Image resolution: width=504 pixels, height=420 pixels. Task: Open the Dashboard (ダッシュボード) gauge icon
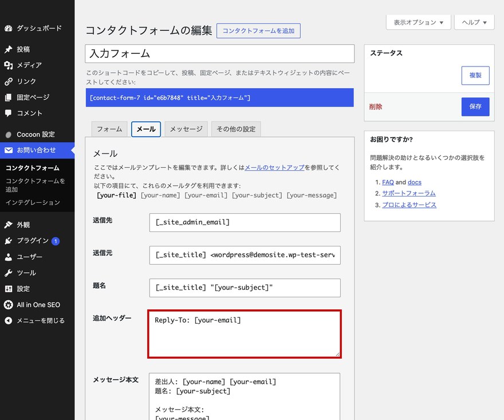point(9,28)
